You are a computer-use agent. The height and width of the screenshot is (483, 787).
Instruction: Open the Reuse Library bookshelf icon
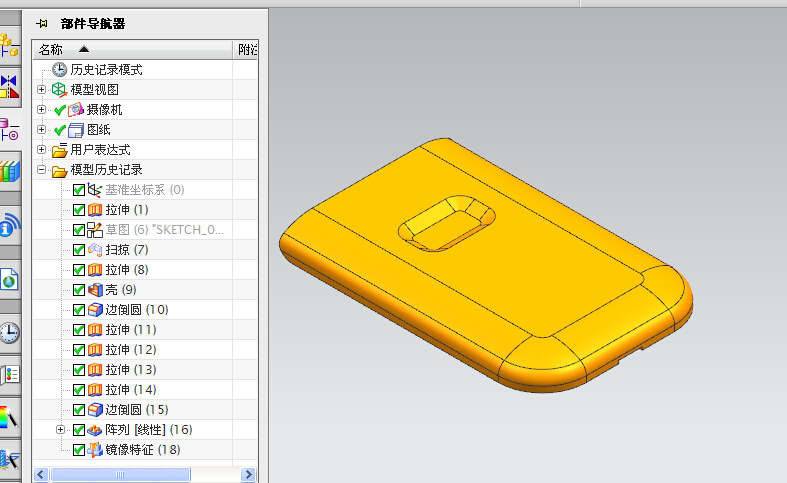(9, 172)
